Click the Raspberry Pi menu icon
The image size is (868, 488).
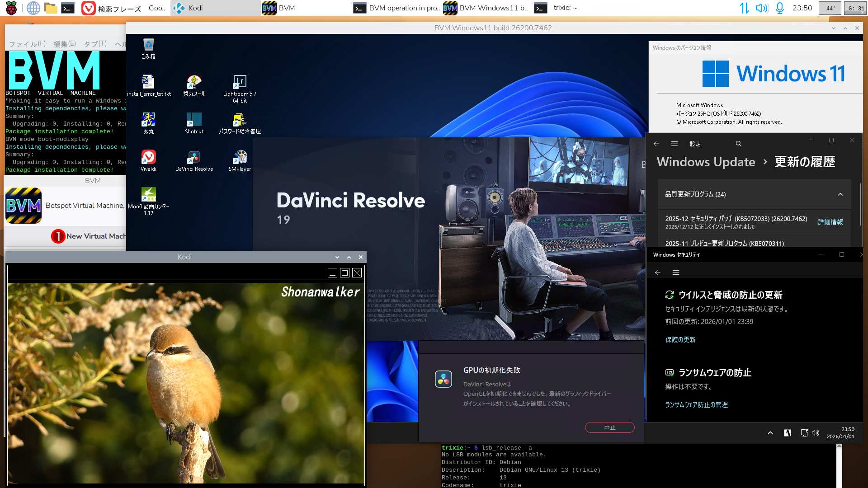pyautogui.click(x=11, y=8)
